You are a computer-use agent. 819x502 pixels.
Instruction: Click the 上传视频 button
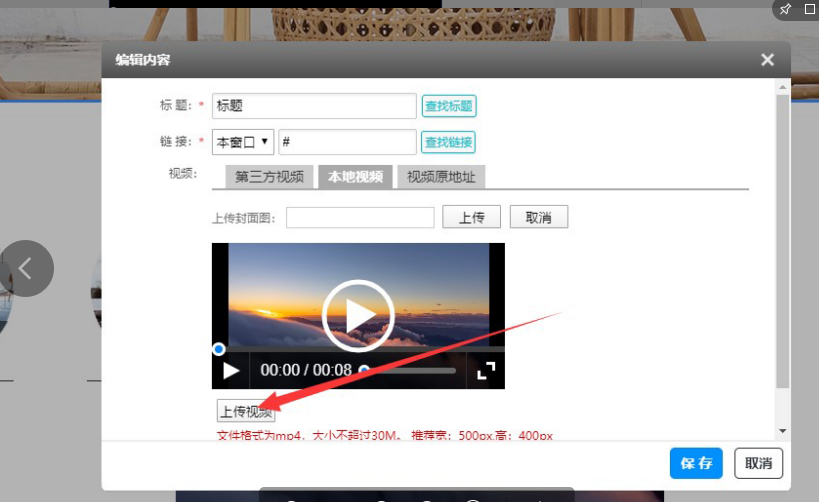click(x=246, y=411)
